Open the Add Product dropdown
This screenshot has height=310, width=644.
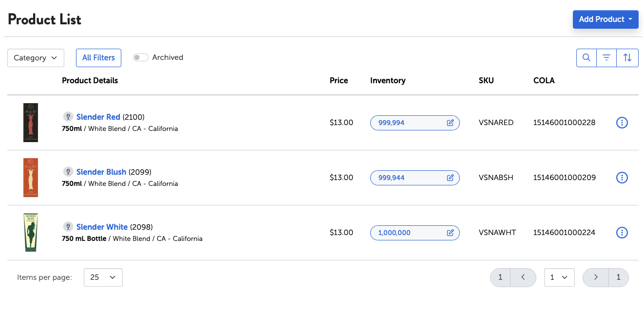[x=606, y=19]
